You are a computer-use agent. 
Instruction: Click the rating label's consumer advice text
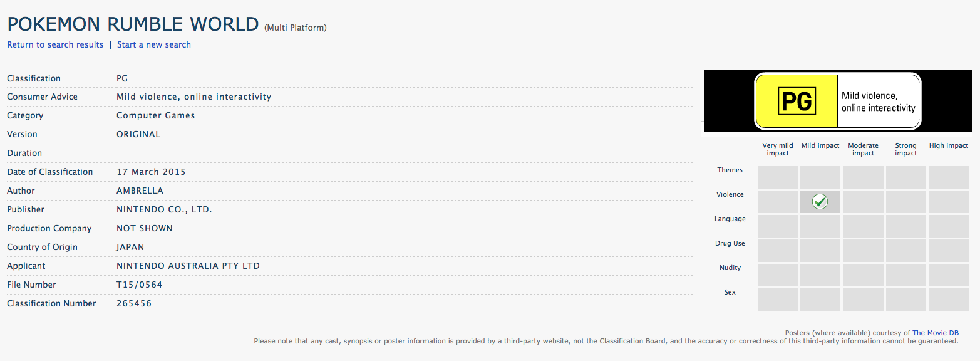[878, 102]
